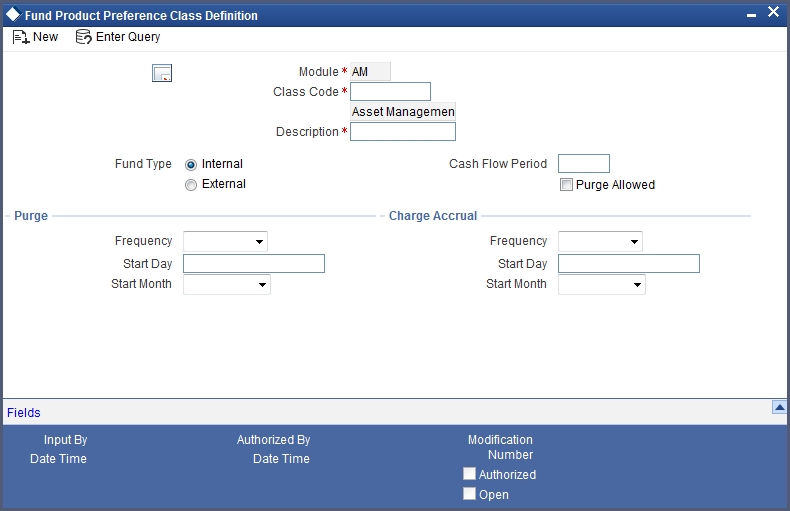Click into the Class Code field
790x511 pixels.
[x=390, y=92]
